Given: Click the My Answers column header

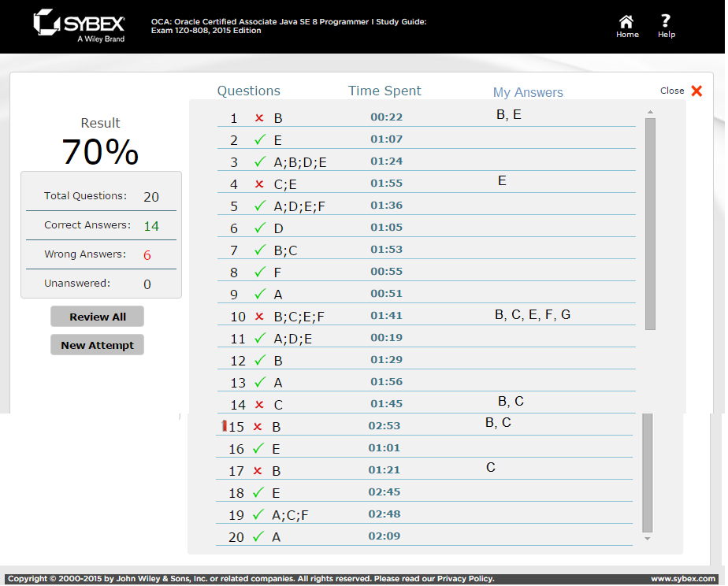Looking at the screenshot, I should coord(528,92).
